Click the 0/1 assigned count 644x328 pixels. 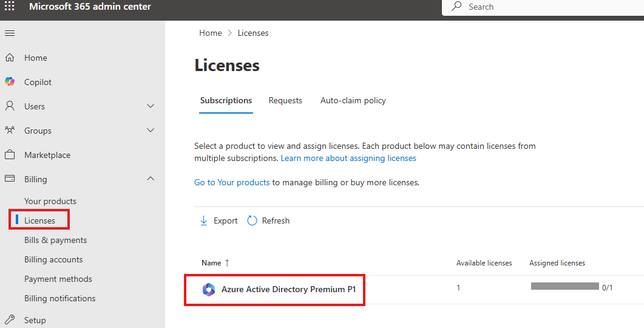pyautogui.click(x=608, y=288)
